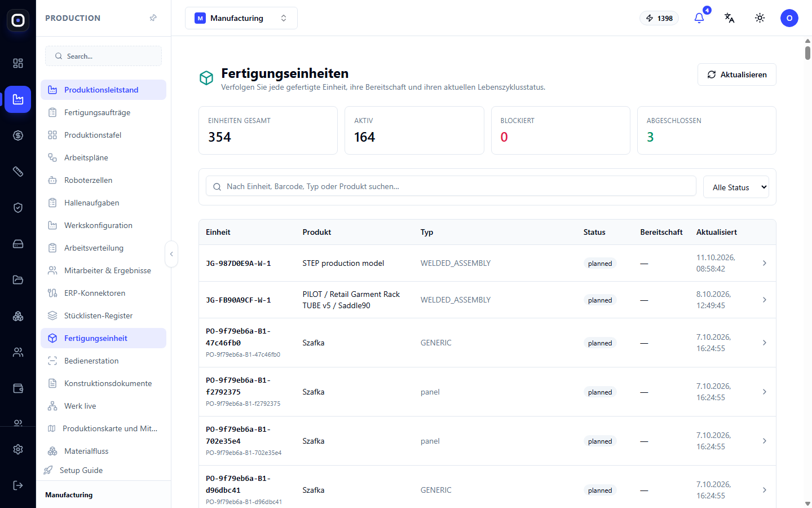The height and width of the screenshot is (508, 812).
Task: Focus the sidebar Search box
Action: 103,56
